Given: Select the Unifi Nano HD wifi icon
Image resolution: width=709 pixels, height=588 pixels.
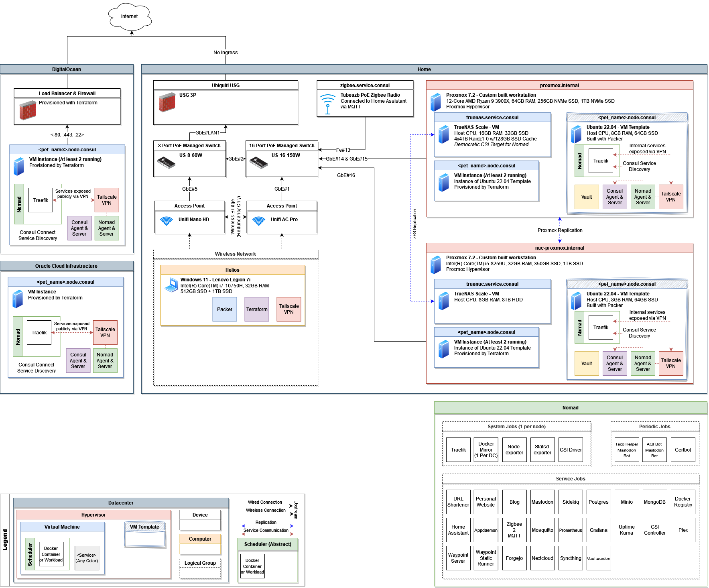Looking at the screenshot, I should (166, 221).
